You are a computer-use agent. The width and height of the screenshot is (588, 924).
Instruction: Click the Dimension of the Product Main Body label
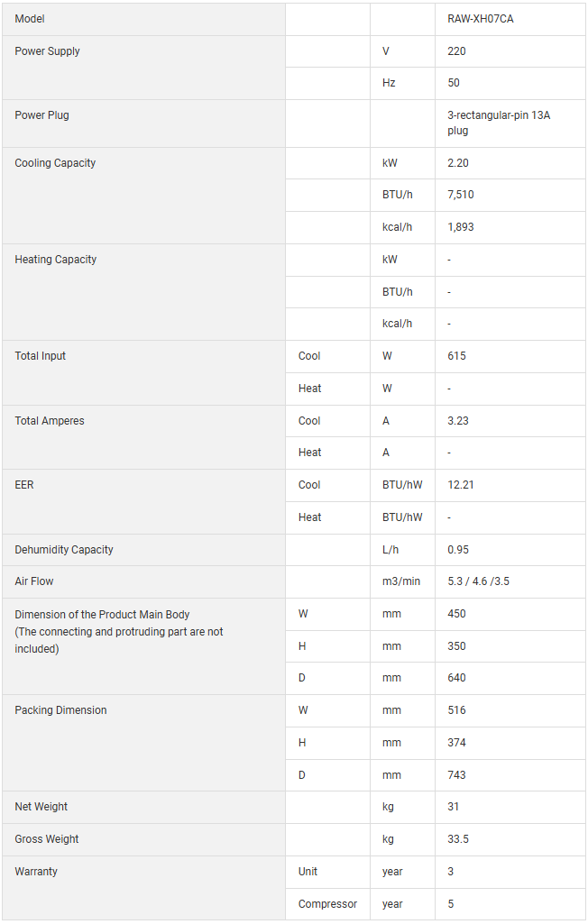[102, 615]
